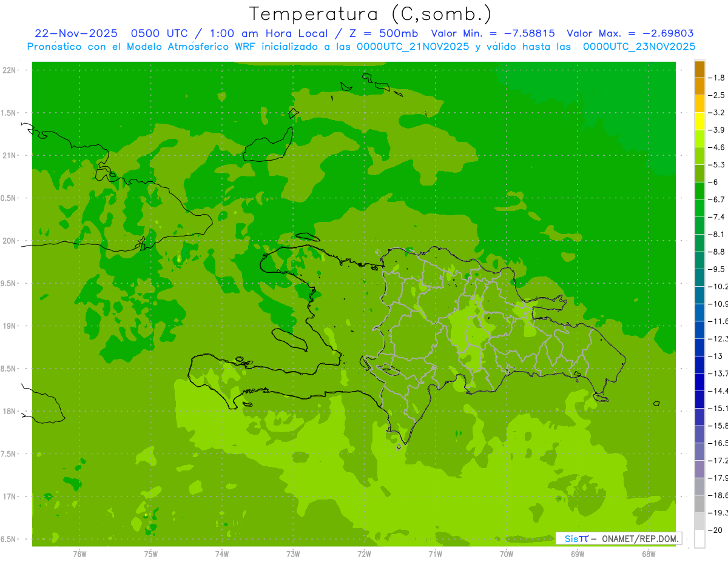
Task: Click the "21N" latitude label
Action: click(10, 156)
